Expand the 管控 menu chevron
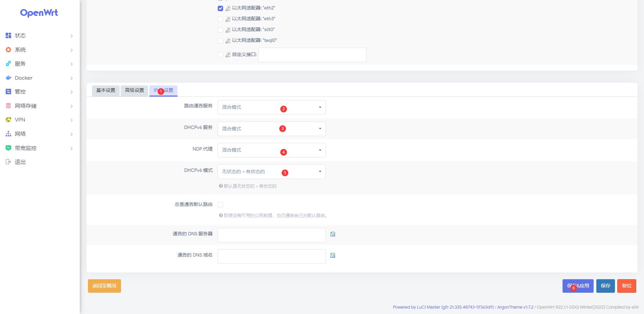 pyautogui.click(x=71, y=92)
